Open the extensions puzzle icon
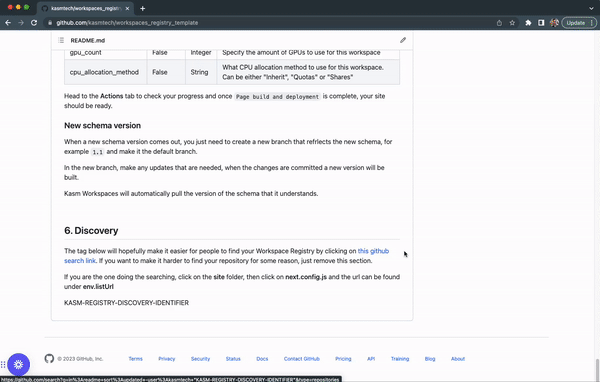The width and height of the screenshot is (600, 382). tap(528, 23)
